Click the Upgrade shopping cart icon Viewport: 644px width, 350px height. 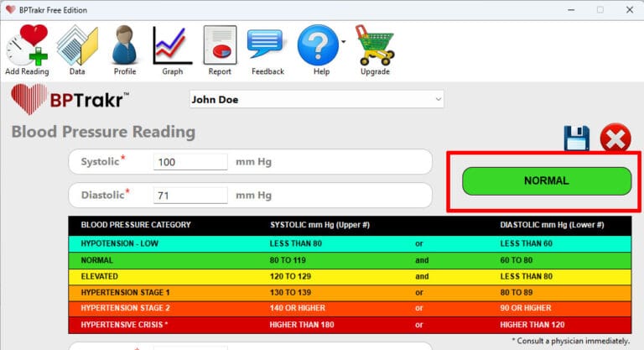[x=374, y=45]
